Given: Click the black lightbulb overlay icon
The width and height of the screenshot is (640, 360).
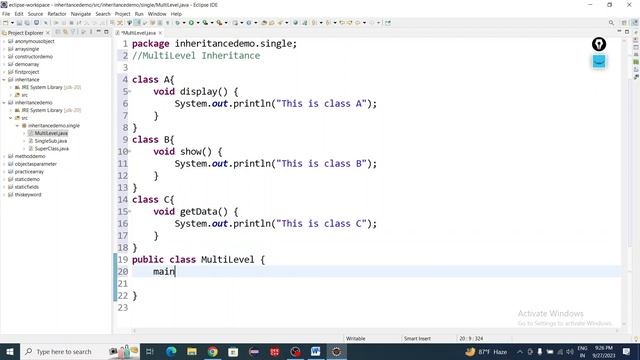Looking at the screenshot, I should pos(599,44).
